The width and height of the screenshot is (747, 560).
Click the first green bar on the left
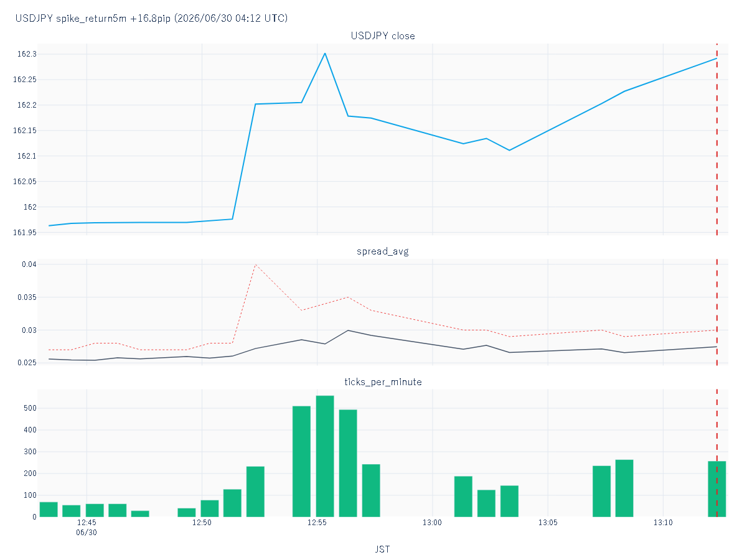(49, 509)
